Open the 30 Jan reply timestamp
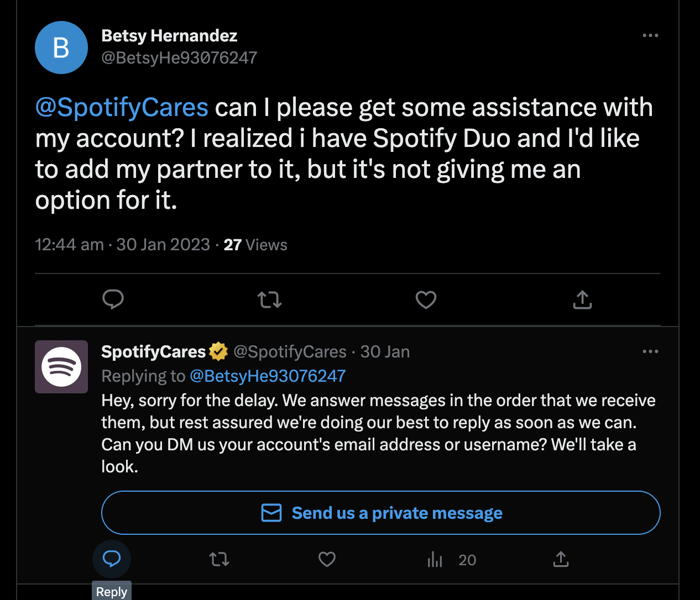The image size is (700, 600). 385,352
